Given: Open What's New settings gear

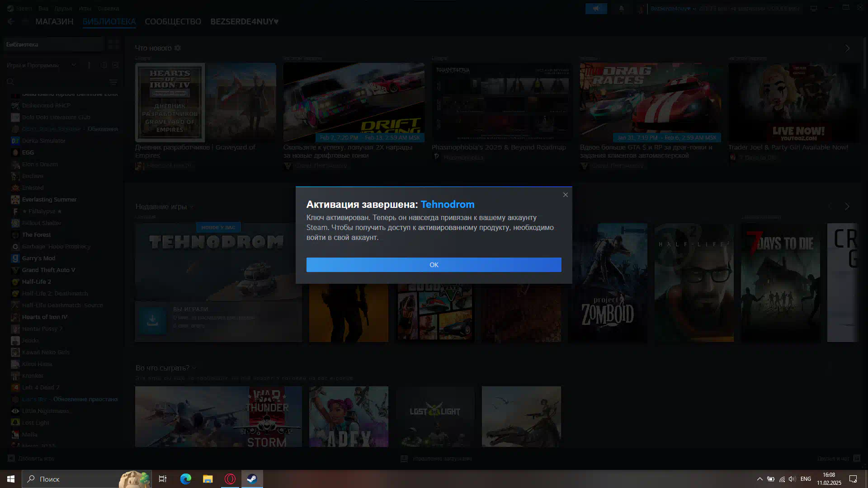Looking at the screenshot, I should pos(178,48).
